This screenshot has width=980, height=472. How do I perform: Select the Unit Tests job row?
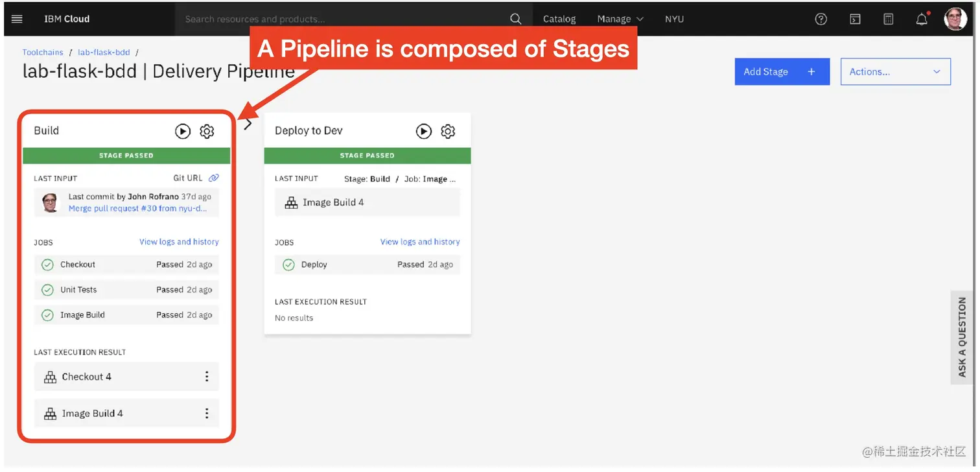(x=126, y=290)
